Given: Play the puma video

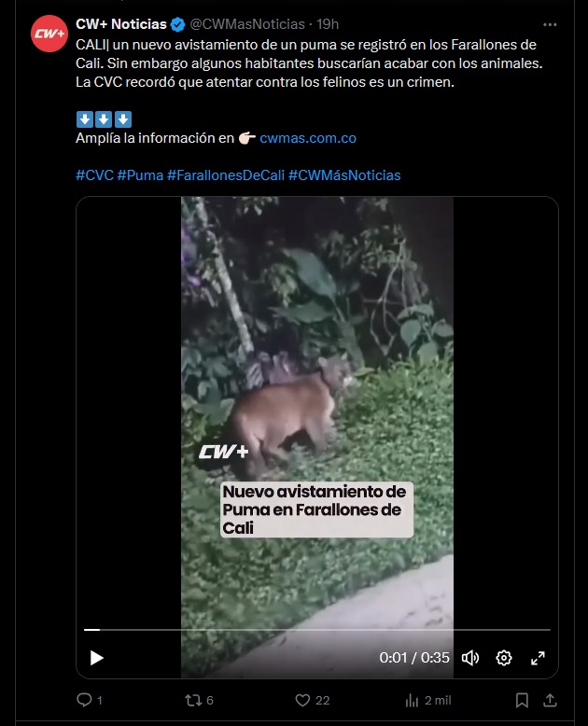Looking at the screenshot, I should [96, 658].
